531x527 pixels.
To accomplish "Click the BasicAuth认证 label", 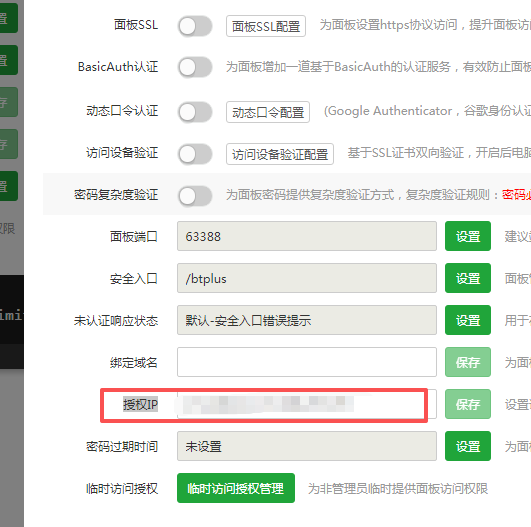I will (118, 67).
